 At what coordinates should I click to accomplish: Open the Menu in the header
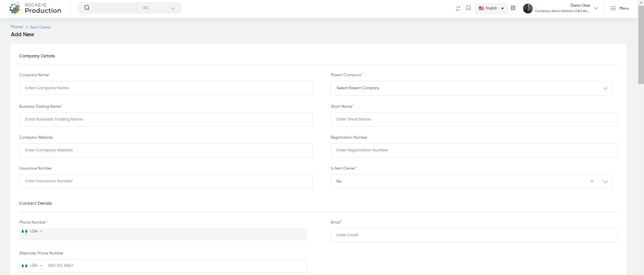(620, 8)
